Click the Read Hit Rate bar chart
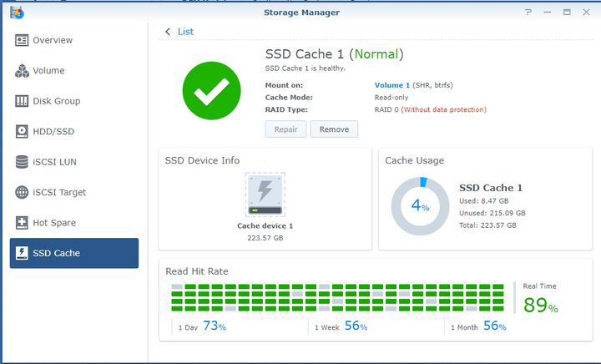 tap(337, 298)
